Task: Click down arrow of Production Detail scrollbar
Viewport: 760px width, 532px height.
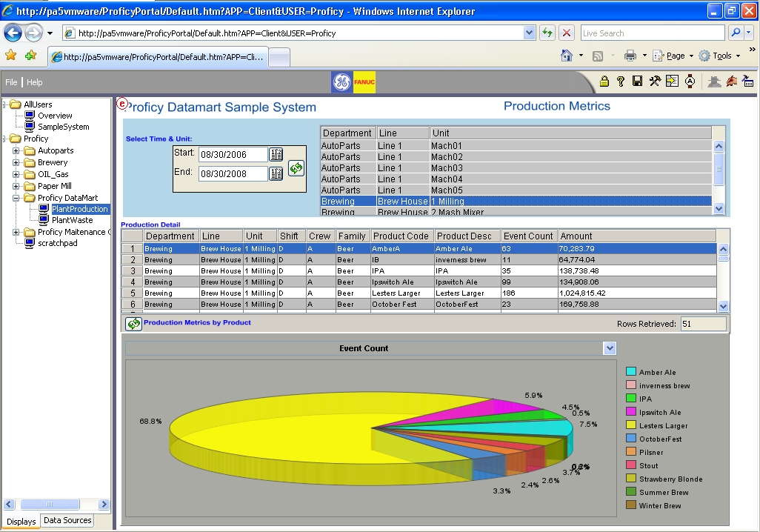Action: (723, 306)
